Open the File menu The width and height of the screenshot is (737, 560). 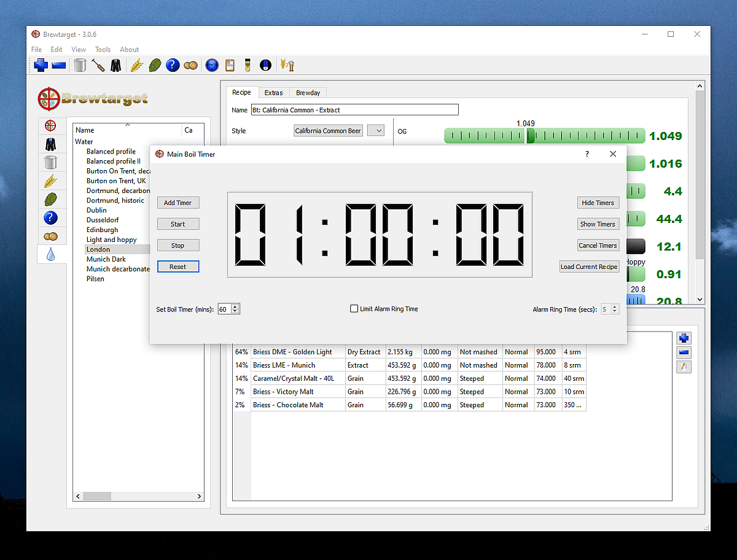pos(36,50)
